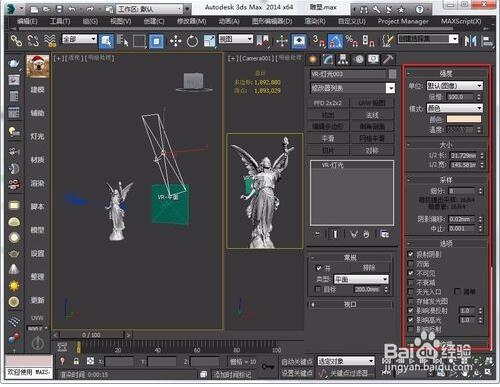The height and width of the screenshot is (387, 500).
Task: Click the Select and Link tool
Action: (16, 41)
